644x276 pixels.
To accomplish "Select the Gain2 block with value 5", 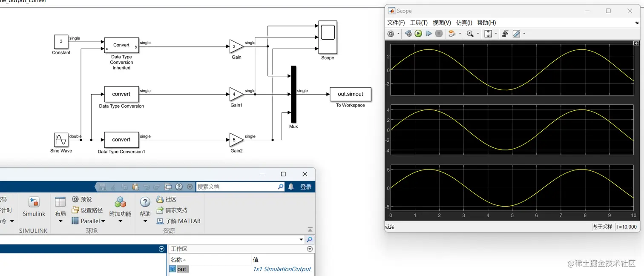I will (x=236, y=140).
